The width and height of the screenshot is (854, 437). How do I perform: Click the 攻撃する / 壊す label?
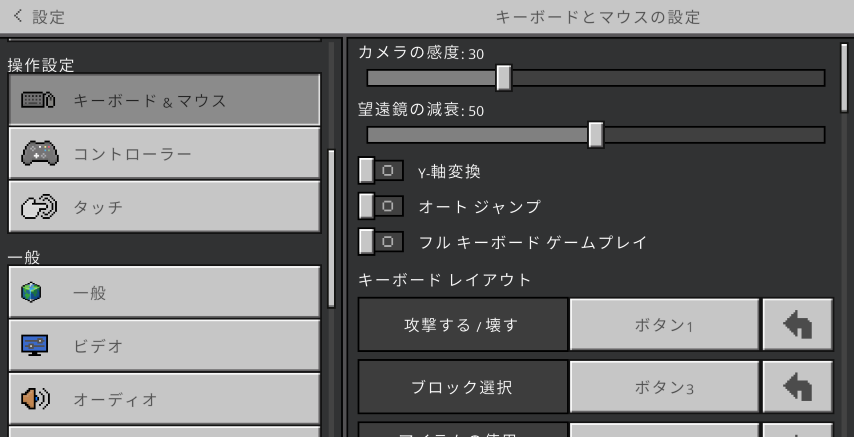click(x=462, y=325)
